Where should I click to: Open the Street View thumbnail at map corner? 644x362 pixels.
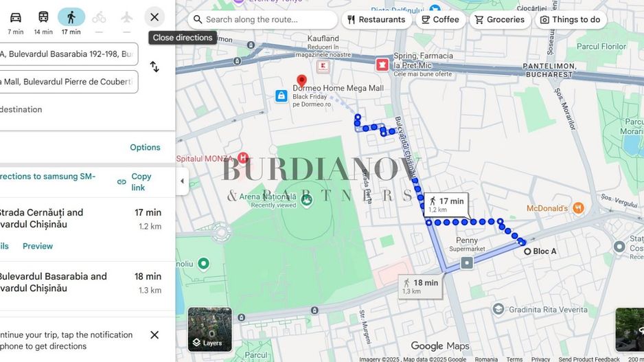[x=630, y=330]
